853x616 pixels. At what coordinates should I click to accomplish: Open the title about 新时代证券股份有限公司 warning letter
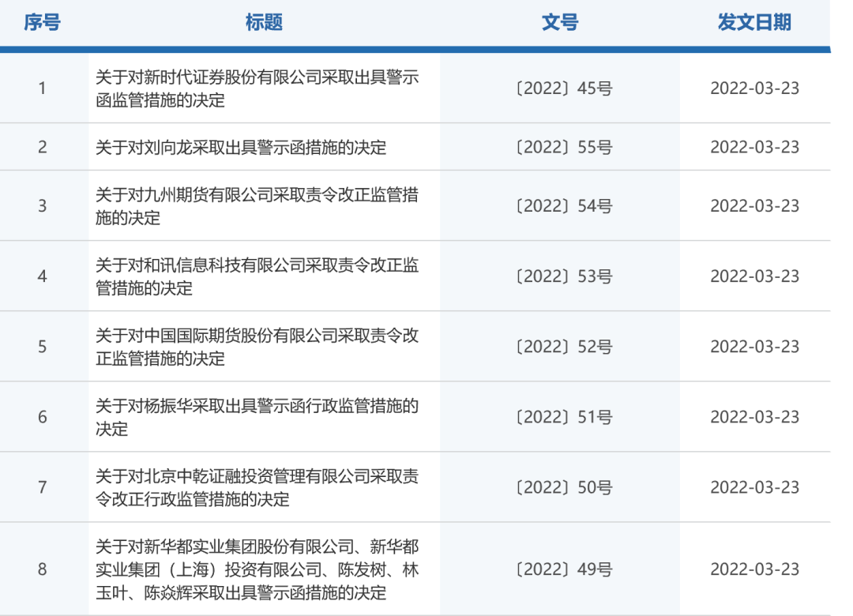(x=257, y=88)
